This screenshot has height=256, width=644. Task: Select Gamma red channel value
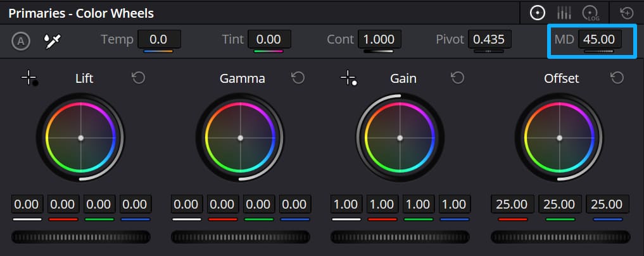click(x=223, y=204)
